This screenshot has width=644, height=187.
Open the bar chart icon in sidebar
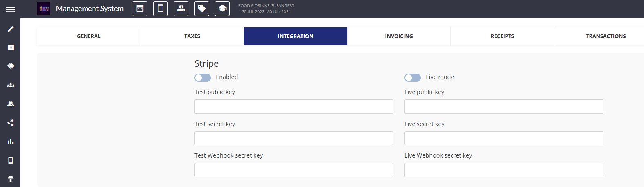pyautogui.click(x=11, y=142)
